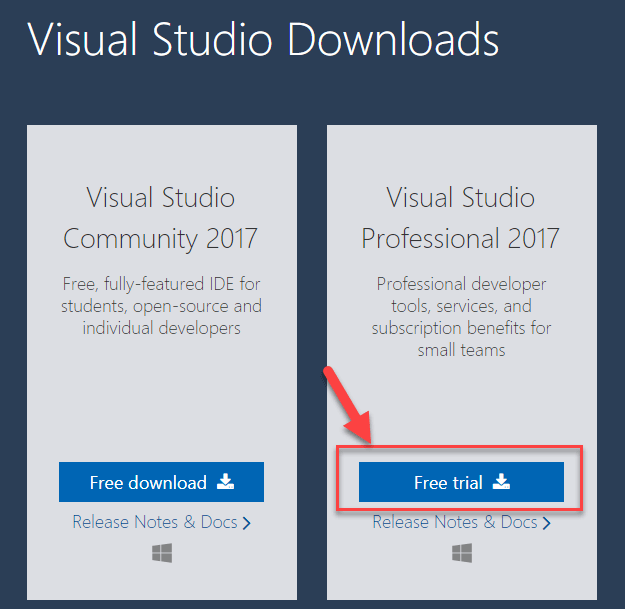Click the Windows logo in the Community card

point(162,553)
